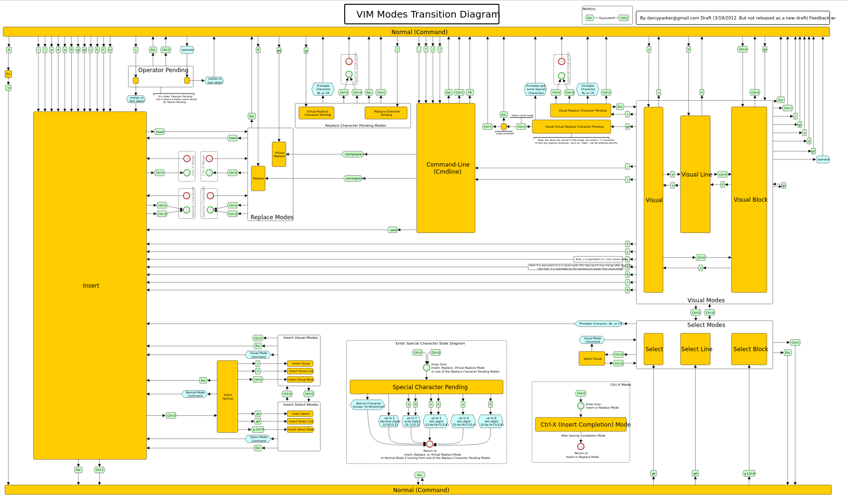Select the Normal Mode Command hexagon
The height and width of the screenshot is (504, 848).
pyautogui.click(x=195, y=394)
